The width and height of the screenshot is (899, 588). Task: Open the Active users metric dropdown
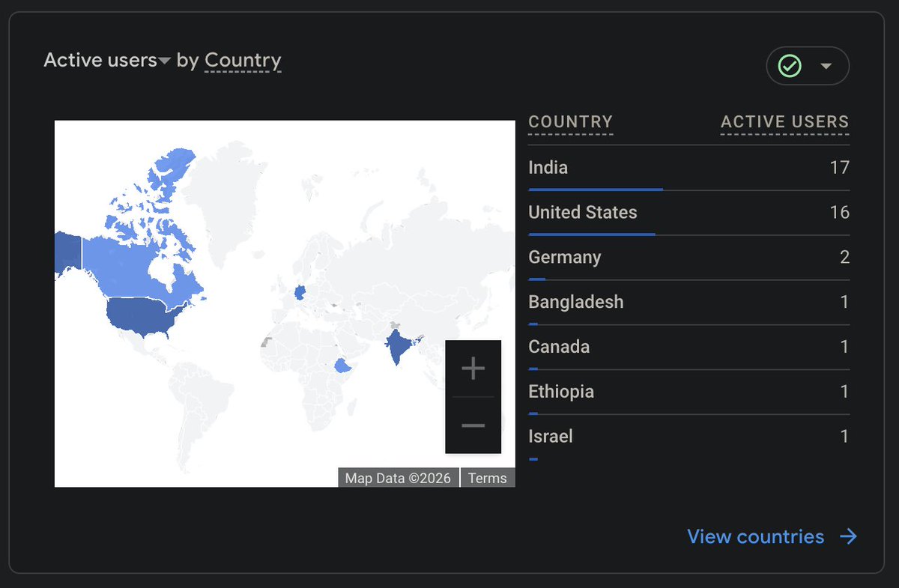[x=164, y=60]
